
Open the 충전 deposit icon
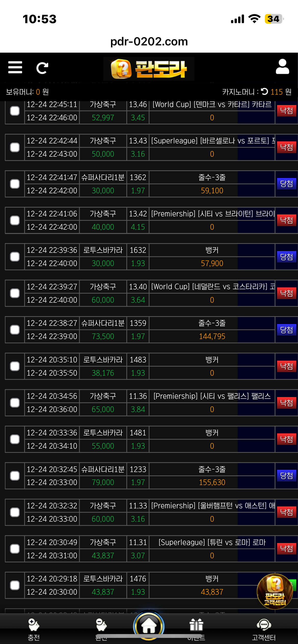point(34,629)
